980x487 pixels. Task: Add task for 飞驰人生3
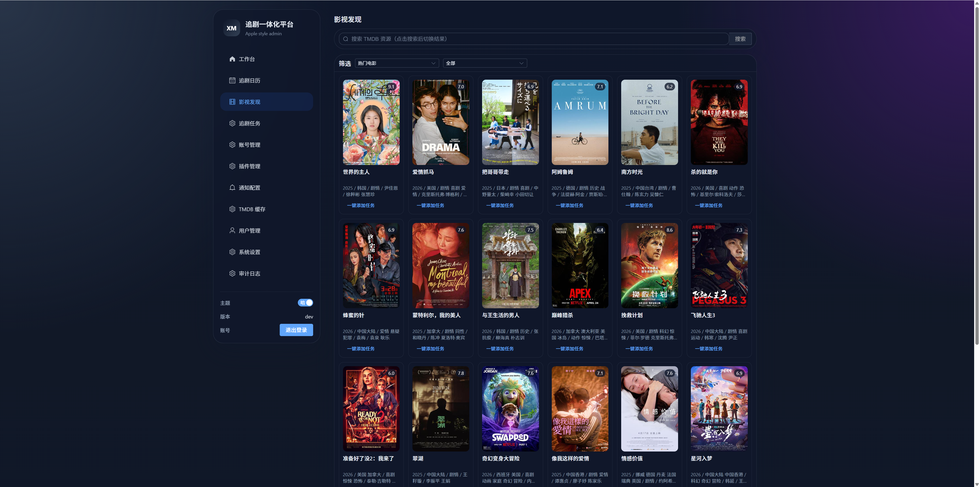coord(708,349)
